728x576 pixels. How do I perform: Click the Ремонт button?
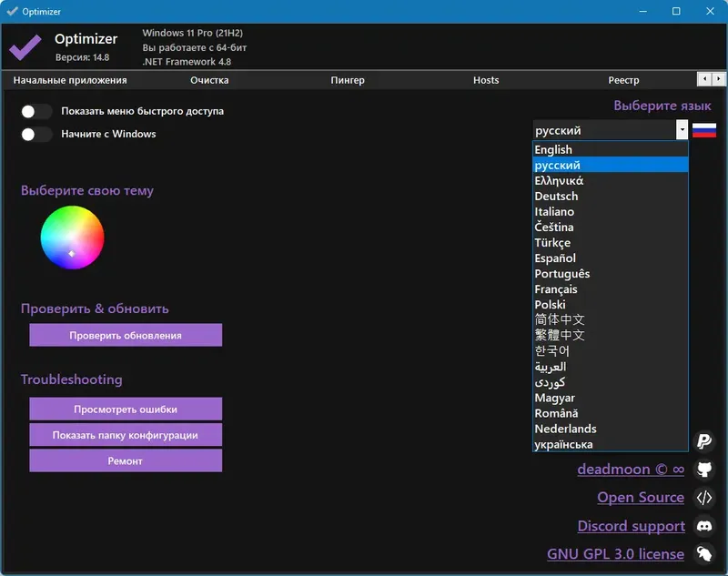pyautogui.click(x=126, y=461)
